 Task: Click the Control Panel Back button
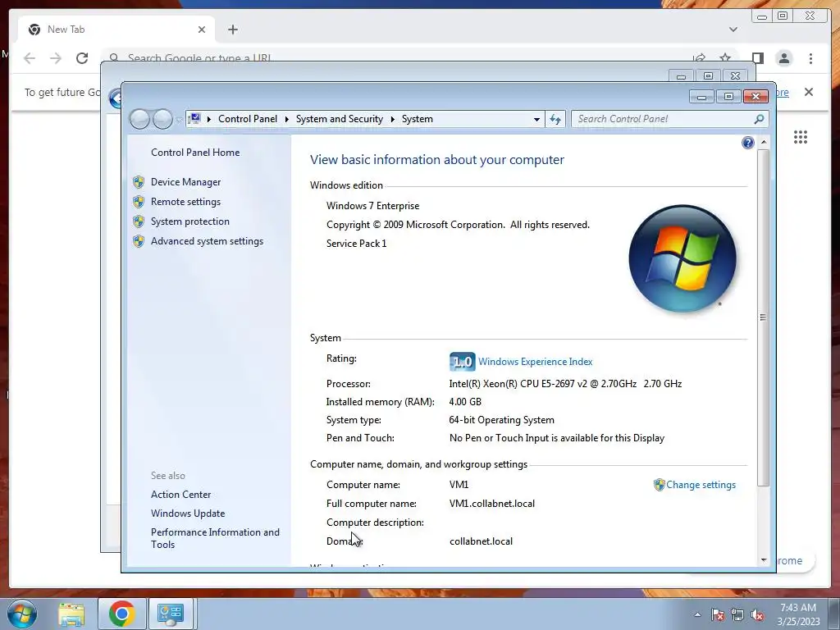(139, 119)
